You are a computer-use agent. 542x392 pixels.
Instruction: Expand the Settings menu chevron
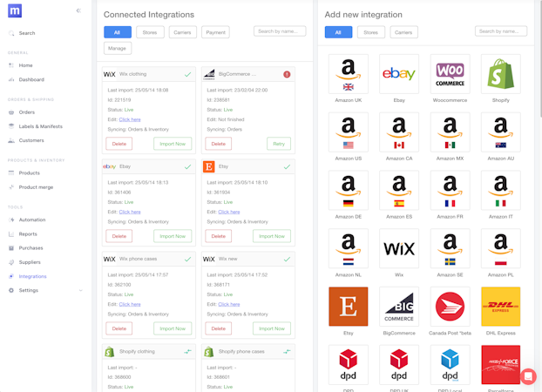tap(80, 290)
